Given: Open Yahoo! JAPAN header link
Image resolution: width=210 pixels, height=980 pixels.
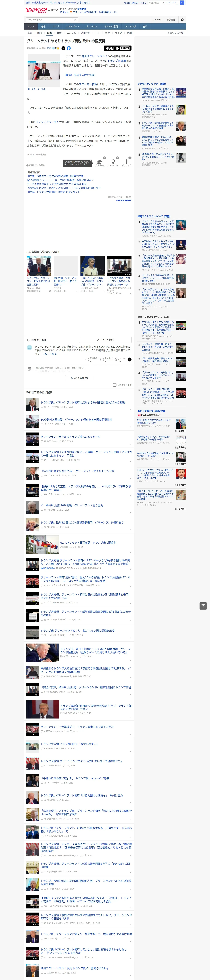Looking at the screenshot, I should pos(131,3).
